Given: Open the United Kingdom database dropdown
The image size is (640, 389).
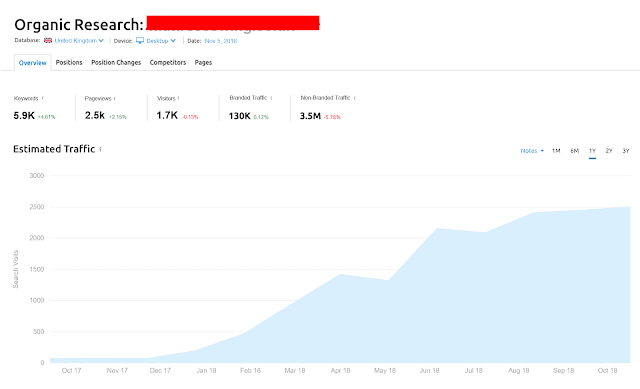Looking at the screenshot, I should [79, 40].
